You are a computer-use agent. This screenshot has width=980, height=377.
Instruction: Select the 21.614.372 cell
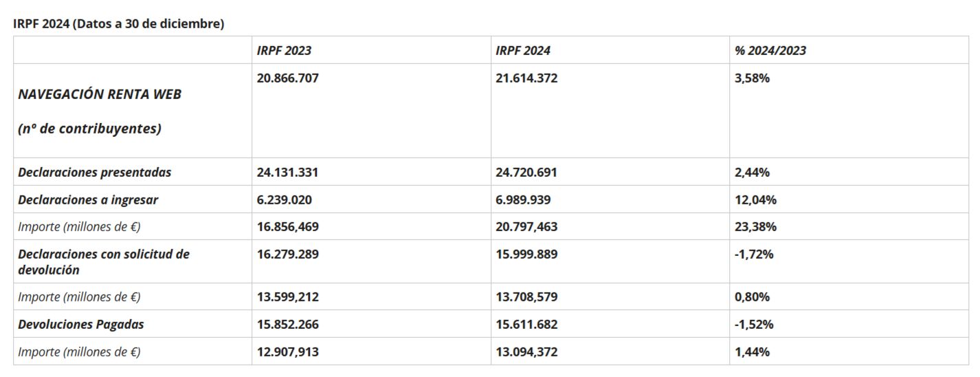[x=526, y=78]
